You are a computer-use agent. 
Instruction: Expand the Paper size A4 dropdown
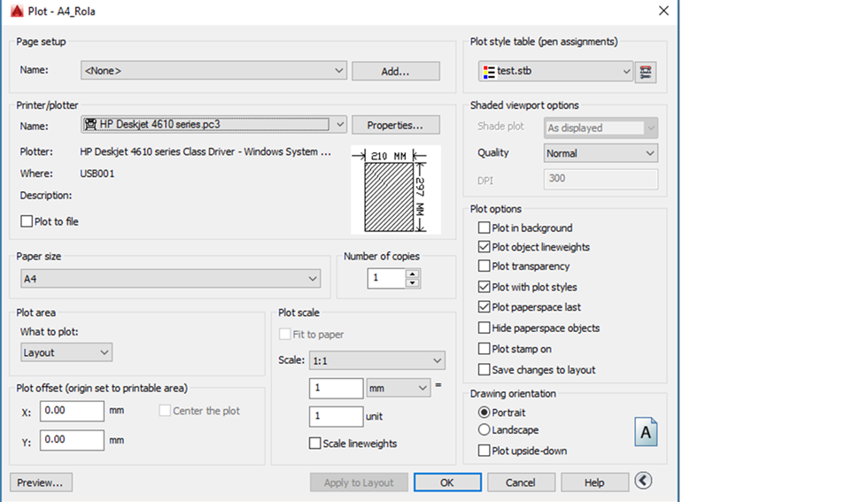pyautogui.click(x=170, y=279)
